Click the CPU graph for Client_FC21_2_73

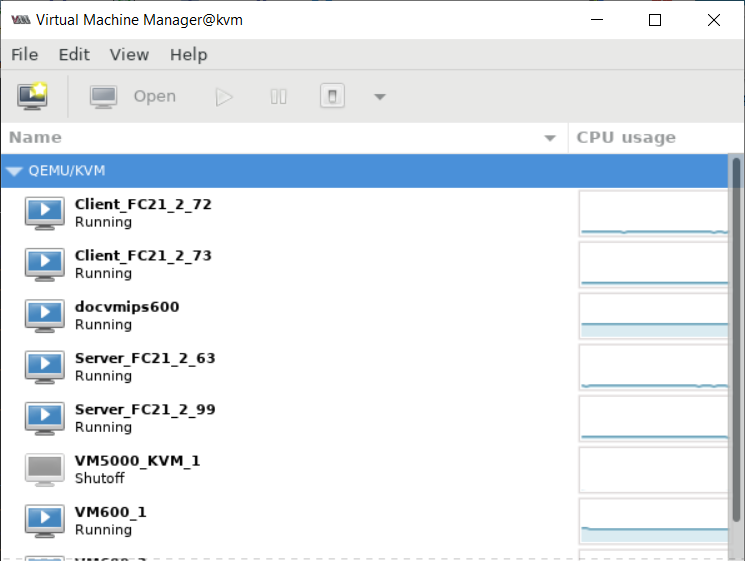point(654,265)
